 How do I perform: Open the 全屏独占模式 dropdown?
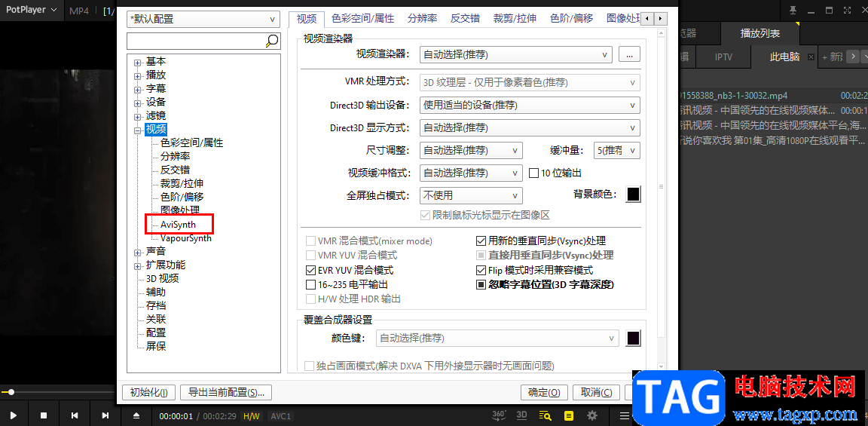[x=470, y=195]
